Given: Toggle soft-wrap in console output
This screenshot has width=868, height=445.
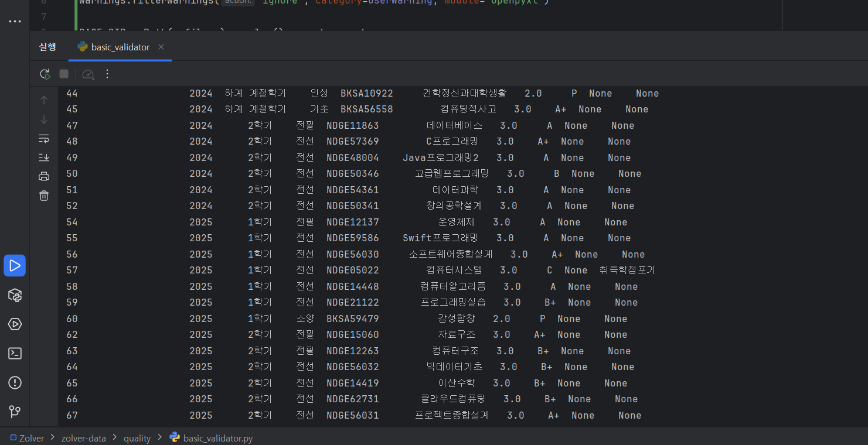Looking at the screenshot, I should (x=44, y=139).
